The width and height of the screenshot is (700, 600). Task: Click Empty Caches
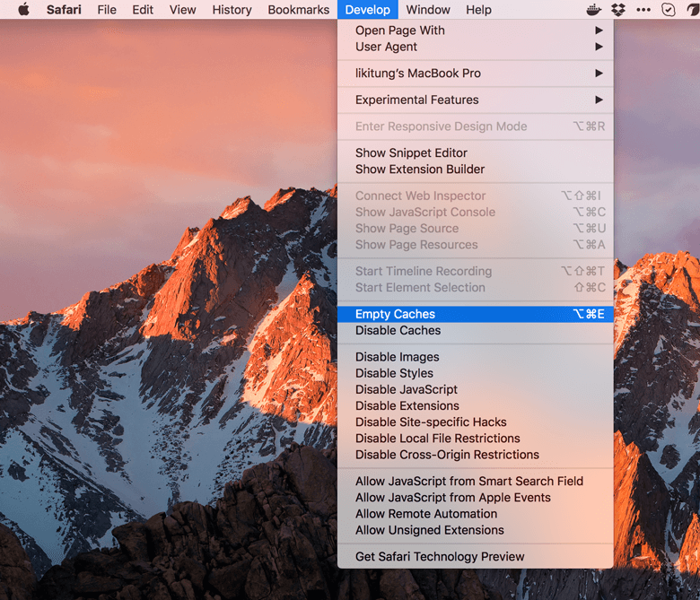476,314
